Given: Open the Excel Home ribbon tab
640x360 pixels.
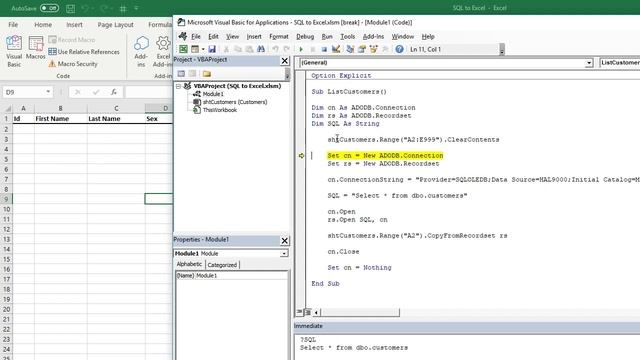Looking at the screenshot, I should (x=43, y=24).
